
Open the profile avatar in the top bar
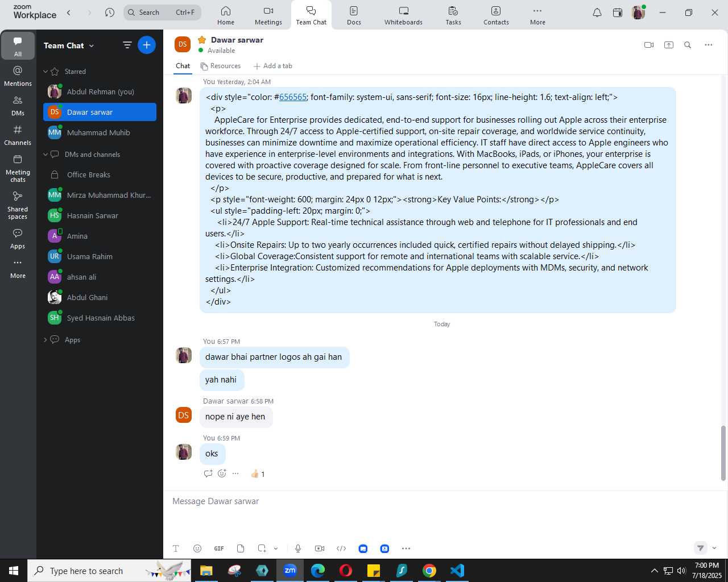pos(638,13)
